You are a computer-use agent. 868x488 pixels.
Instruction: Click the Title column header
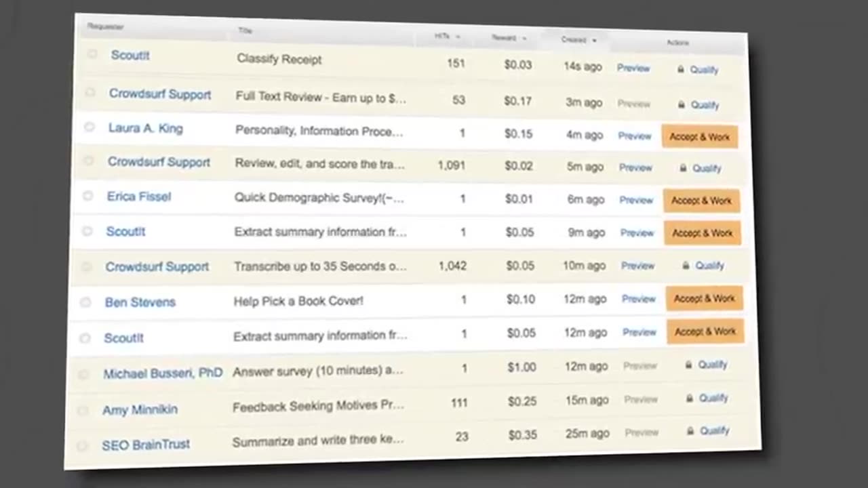click(x=245, y=30)
